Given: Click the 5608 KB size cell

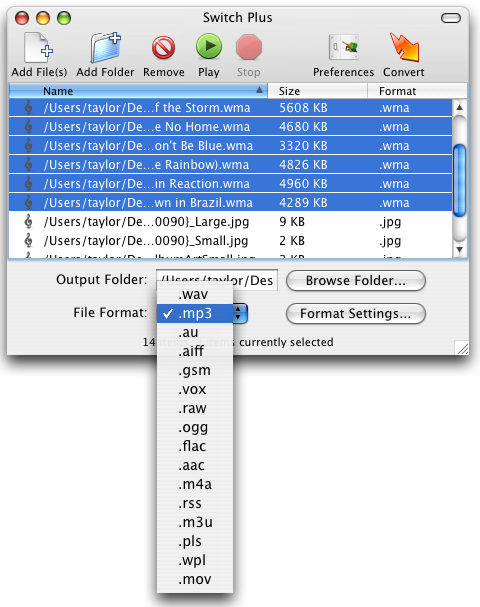Looking at the screenshot, I should coord(303,108).
